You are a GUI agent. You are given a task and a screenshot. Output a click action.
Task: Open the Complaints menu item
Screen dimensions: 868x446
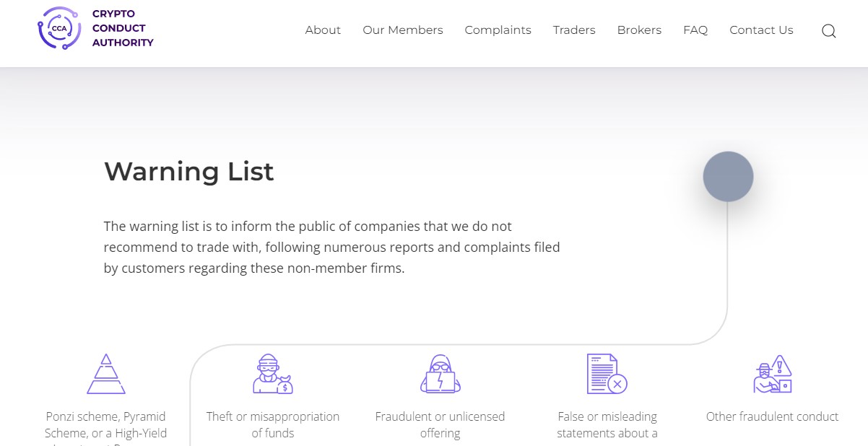[x=498, y=30]
